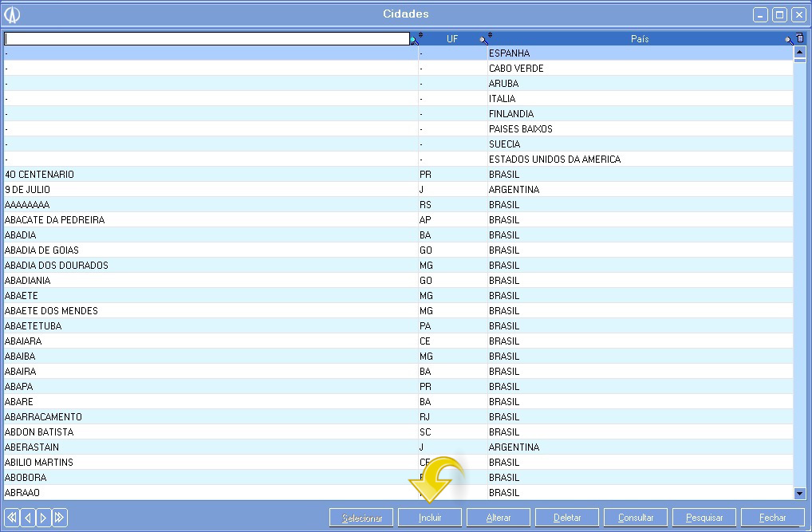Click the application logo in the title bar
The image size is (812, 532).
[x=12, y=14]
